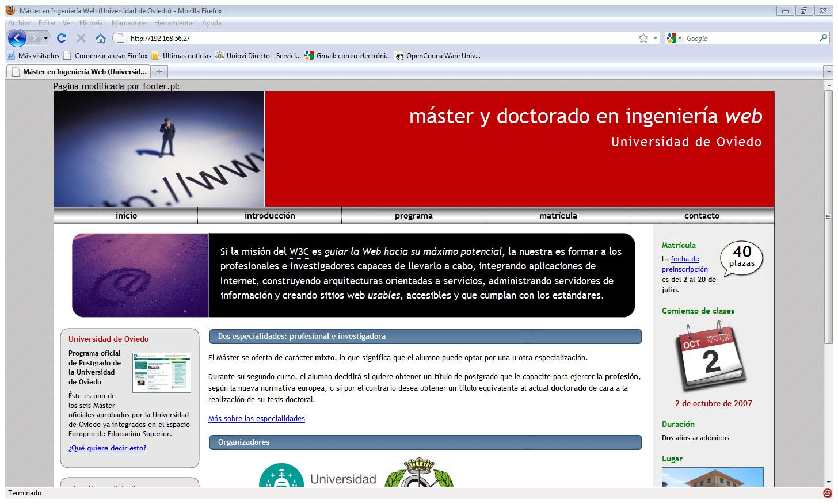The width and height of the screenshot is (838, 504).
Task: Click the www header photo
Action: [159, 149]
